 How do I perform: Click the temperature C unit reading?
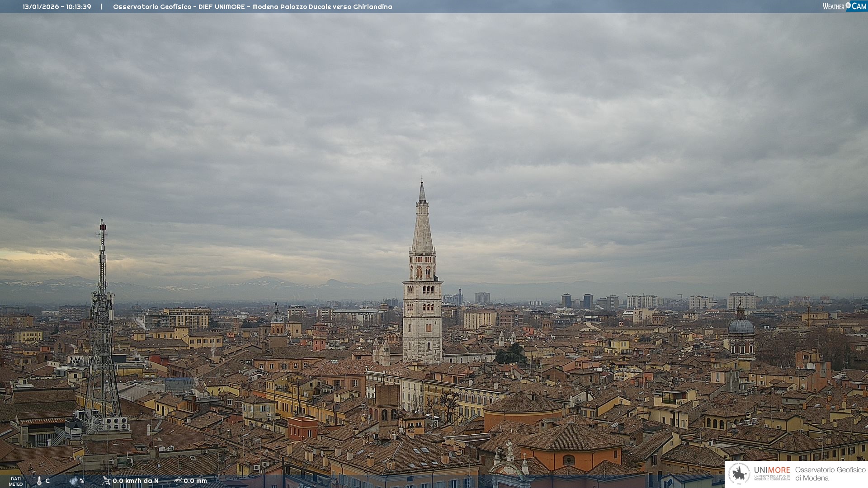pos(47,481)
